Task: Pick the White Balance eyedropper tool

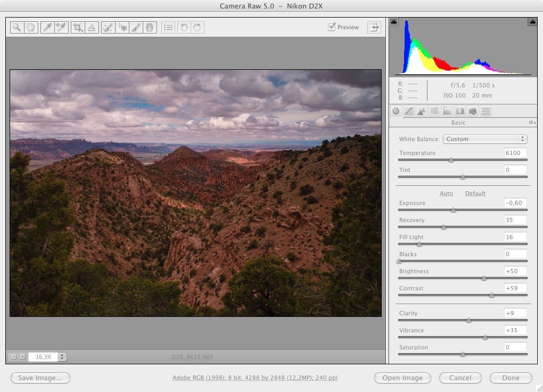Action: point(48,27)
